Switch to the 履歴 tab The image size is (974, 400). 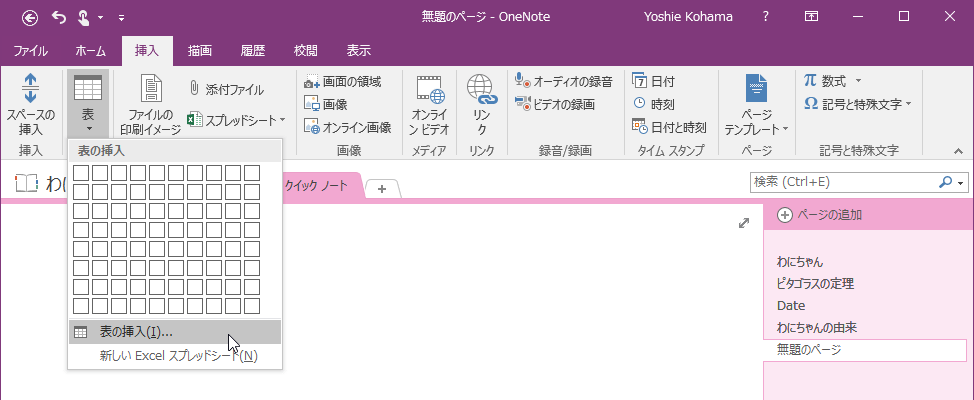click(x=252, y=51)
